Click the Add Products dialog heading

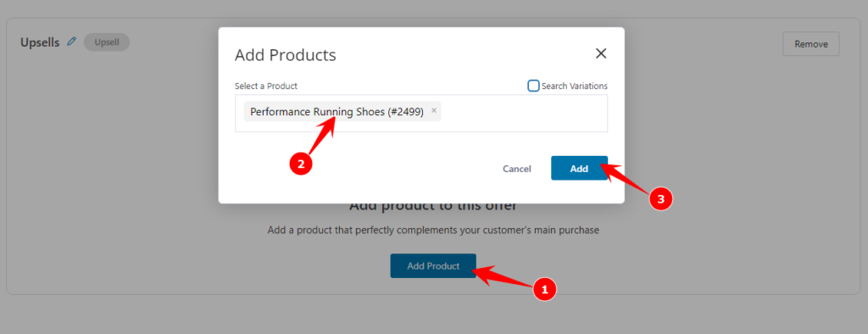[x=285, y=55]
